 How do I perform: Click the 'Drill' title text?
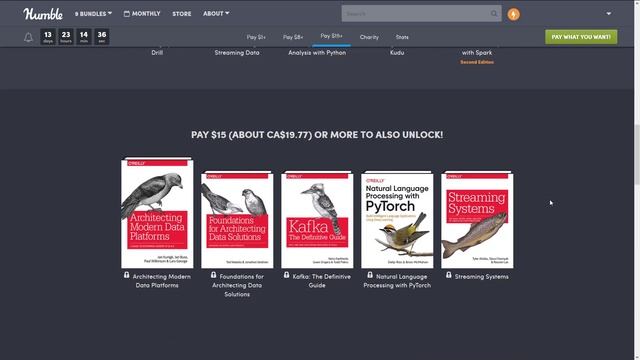tap(157, 53)
